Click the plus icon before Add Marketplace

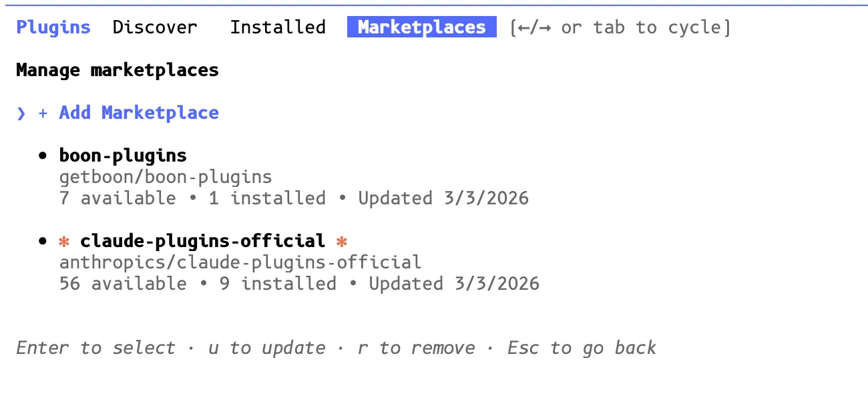pos(42,113)
